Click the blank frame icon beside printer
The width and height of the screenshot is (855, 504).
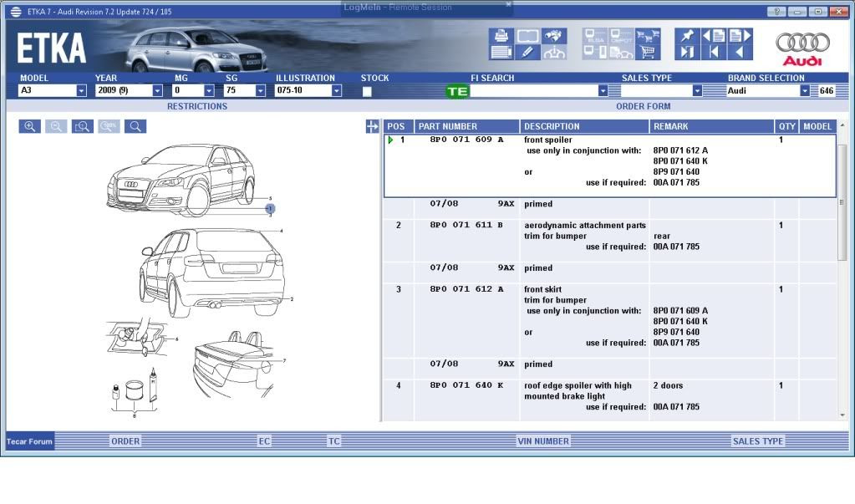(x=527, y=36)
